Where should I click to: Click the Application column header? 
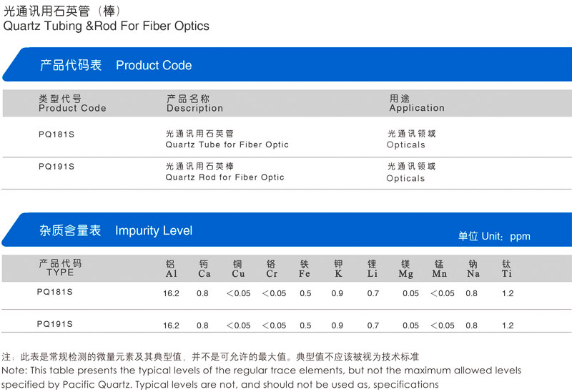(417, 103)
